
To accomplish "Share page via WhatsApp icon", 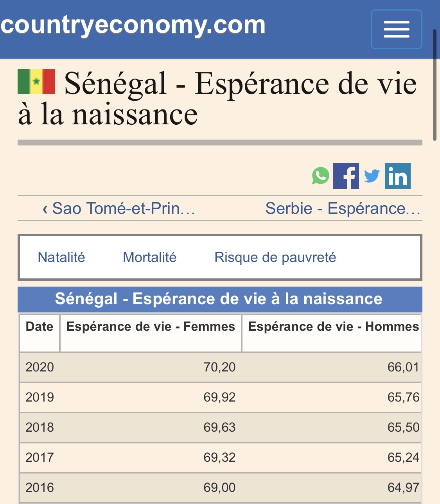I will 320,176.
